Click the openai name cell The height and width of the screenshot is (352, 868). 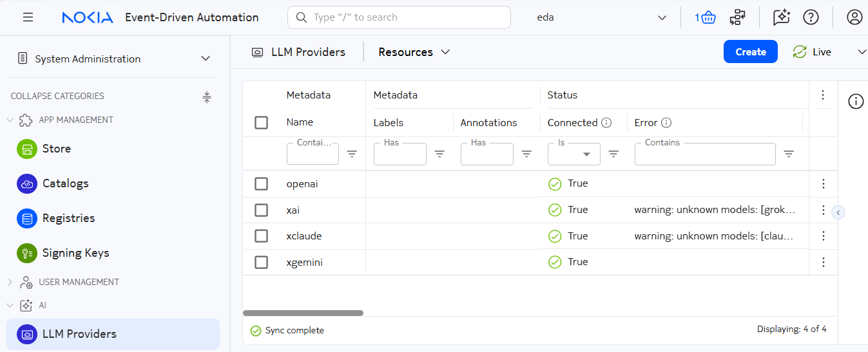[x=302, y=184]
